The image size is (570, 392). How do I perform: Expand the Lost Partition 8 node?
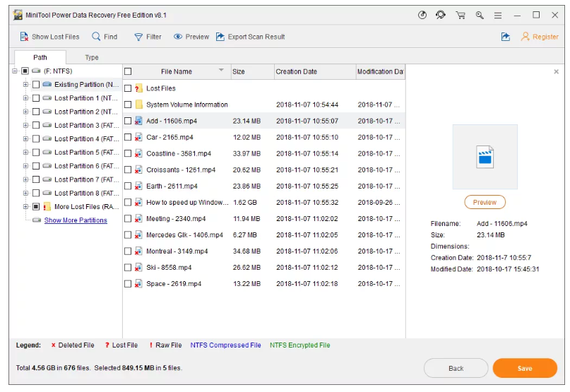tap(25, 193)
